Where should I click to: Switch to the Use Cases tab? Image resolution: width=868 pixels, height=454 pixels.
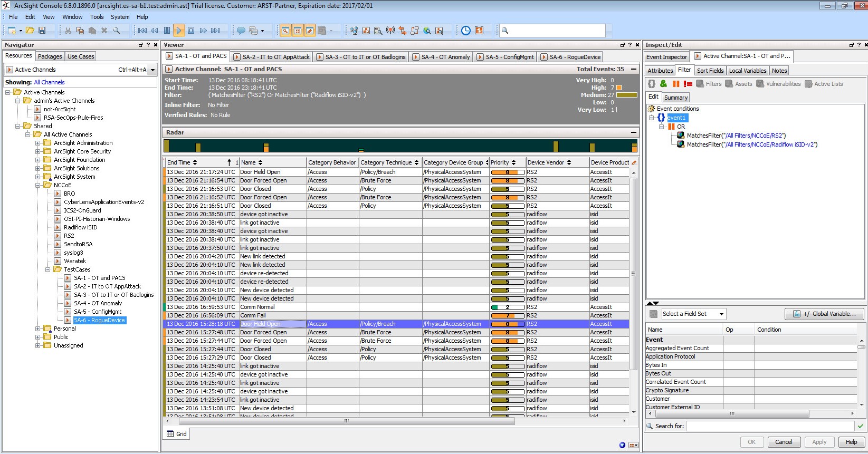click(x=81, y=56)
